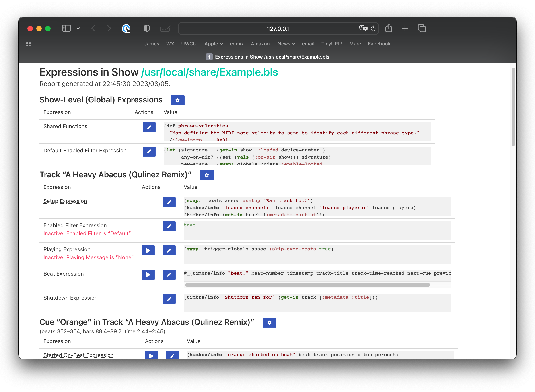Go forward to the next page
The width and height of the screenshot is (535, 392).
click(109, 29)
